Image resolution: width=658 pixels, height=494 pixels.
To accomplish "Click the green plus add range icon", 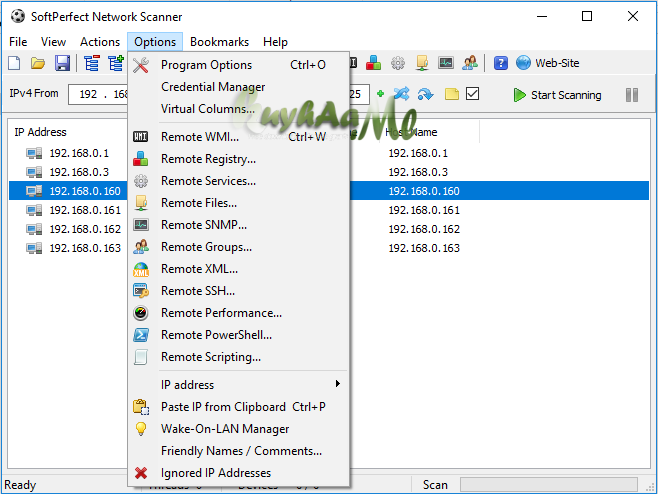I will point(380,94).
